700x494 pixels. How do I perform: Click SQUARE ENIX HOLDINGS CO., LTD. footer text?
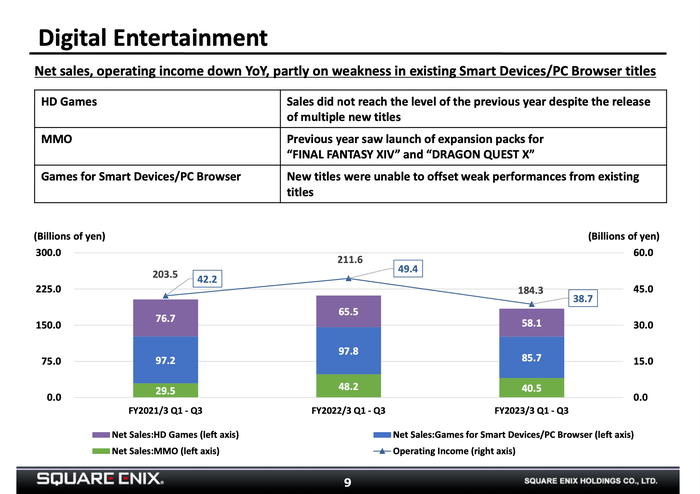591,481
